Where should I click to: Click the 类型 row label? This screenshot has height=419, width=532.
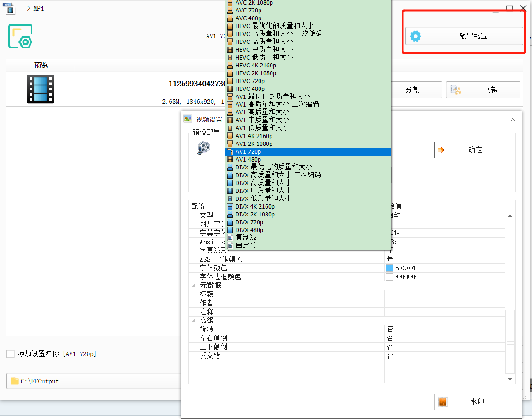click(206, 215)
